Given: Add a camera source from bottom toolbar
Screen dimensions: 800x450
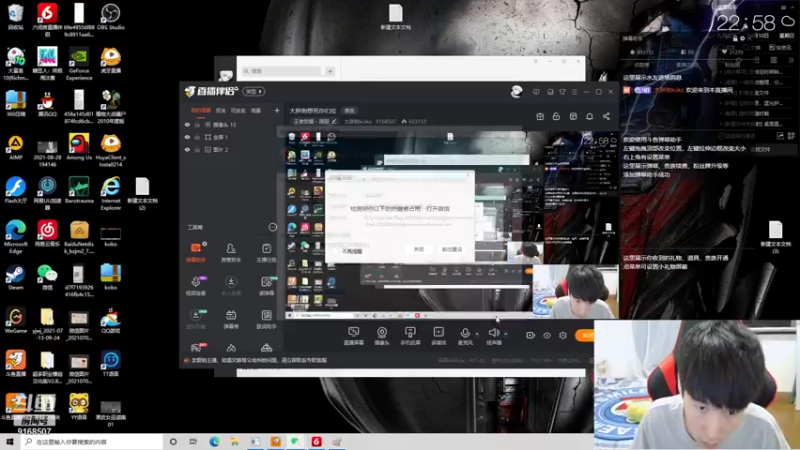Looking at the screenshot, I should (x=382, y=336).
